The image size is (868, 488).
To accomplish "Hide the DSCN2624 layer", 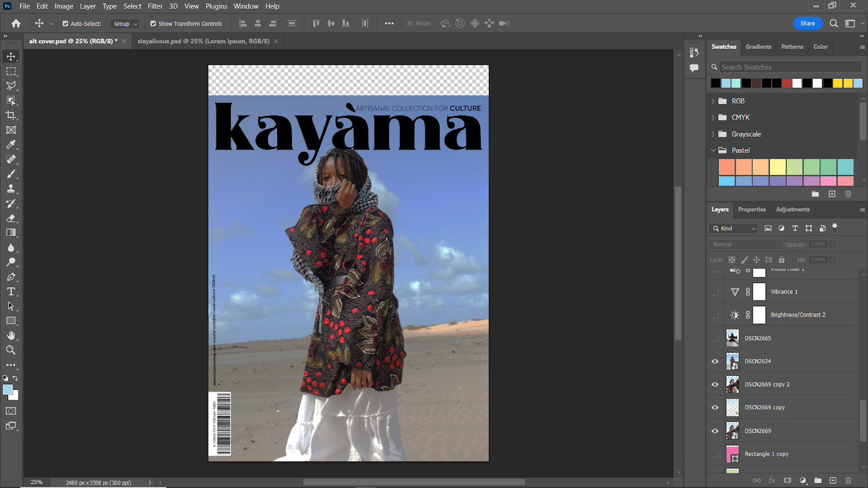I will (715, 361).
